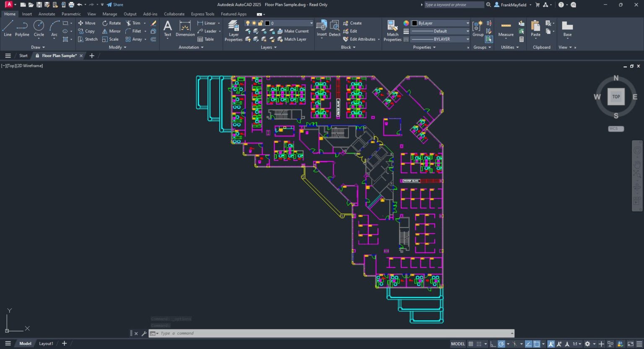Screen dimensions: 644x349
Task: Open the Layer Properties manager
Action: click(x=233, y=30)
